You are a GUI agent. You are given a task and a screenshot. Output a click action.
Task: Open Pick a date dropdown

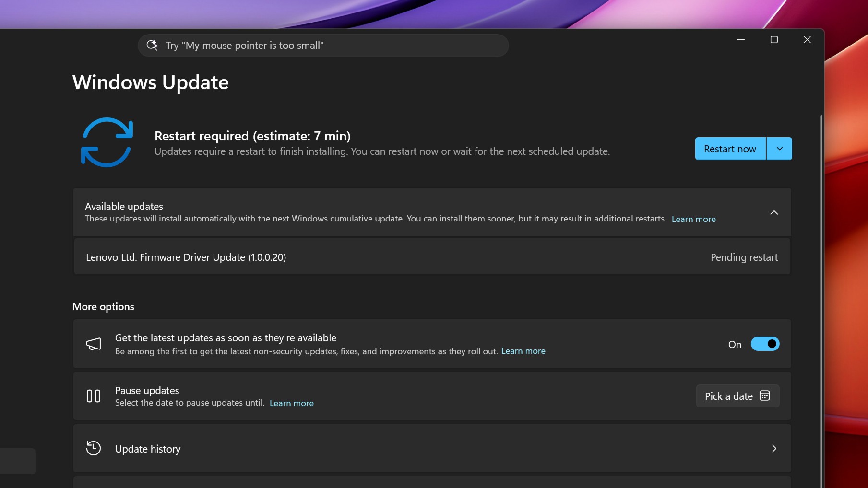pyautogui.click(x=737, y=396)
